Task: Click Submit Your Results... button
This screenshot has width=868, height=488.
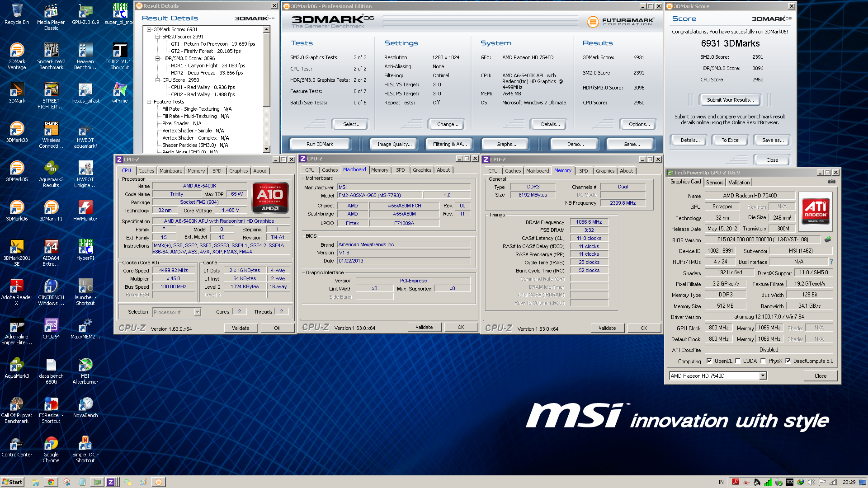Action: tap(730, 100)
